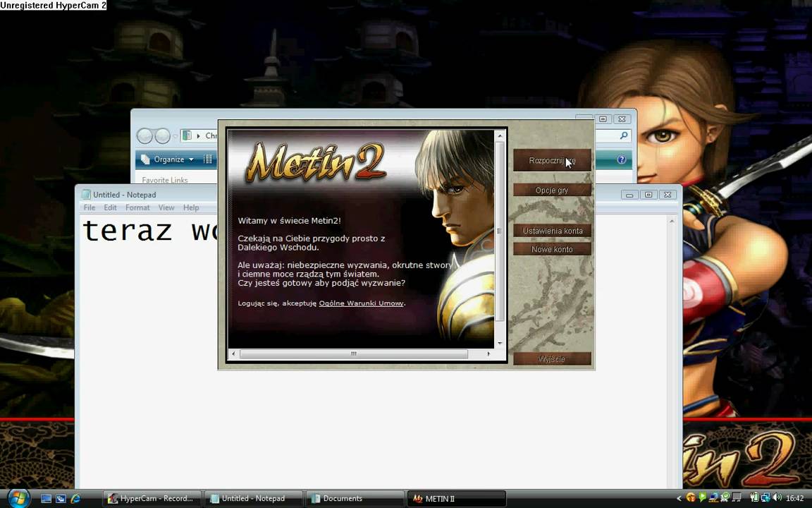Click Show Desktop quick launch icon
812x508 pixels.
coord(46,499)
